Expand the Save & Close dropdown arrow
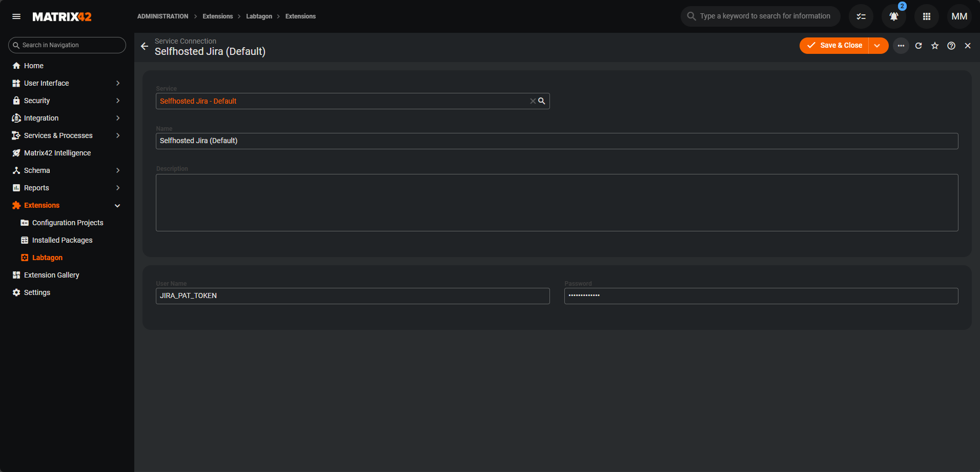This screenshot has width=980, height=472. point(877,46)
